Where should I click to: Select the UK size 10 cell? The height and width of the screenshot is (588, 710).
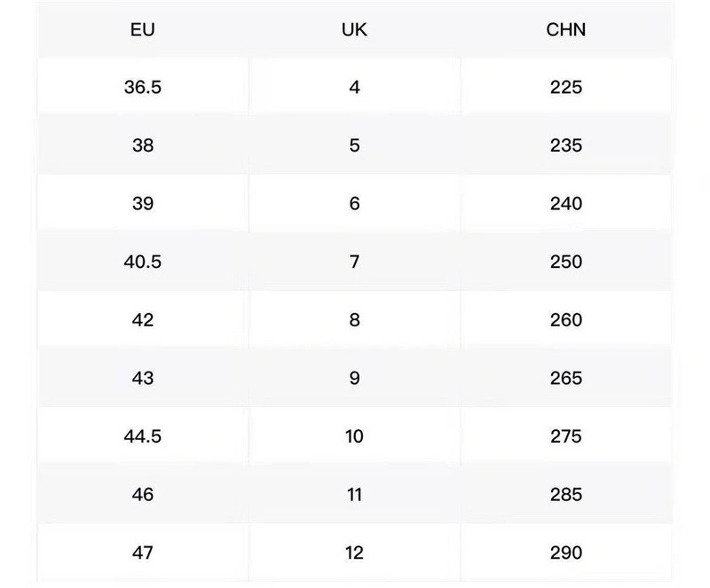tap(354, 436)
